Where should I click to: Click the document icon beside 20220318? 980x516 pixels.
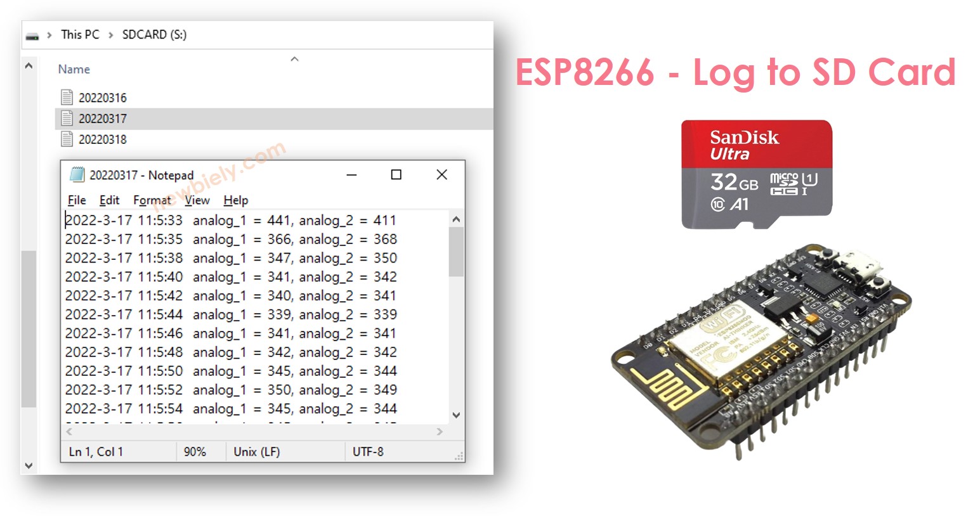pyautogui.click(x=65, y=139)
